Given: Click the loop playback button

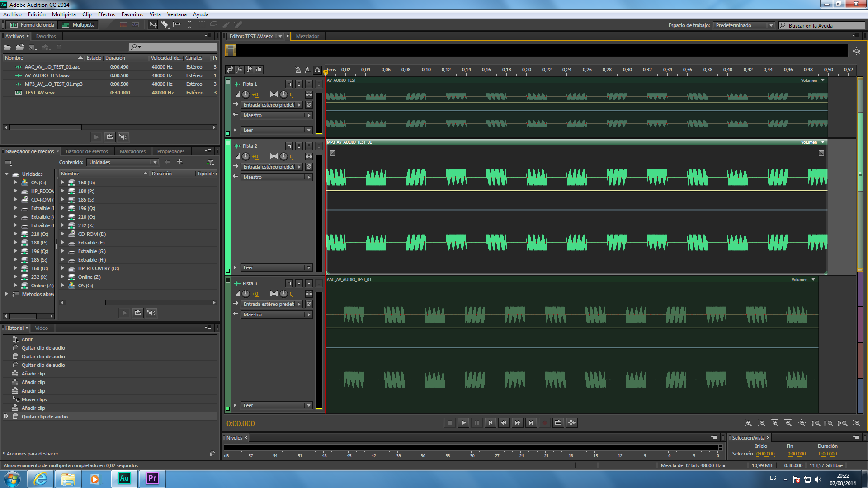Looking at the screenshot, I should coord(558,423).
